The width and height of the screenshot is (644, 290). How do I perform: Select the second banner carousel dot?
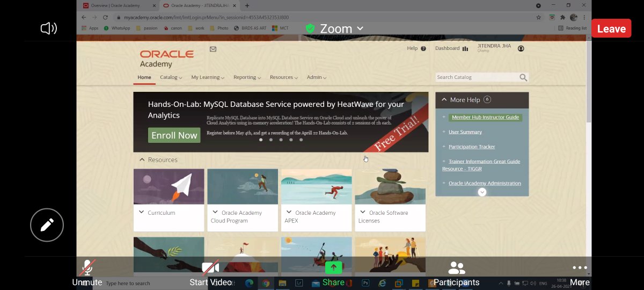click(271, 140)
